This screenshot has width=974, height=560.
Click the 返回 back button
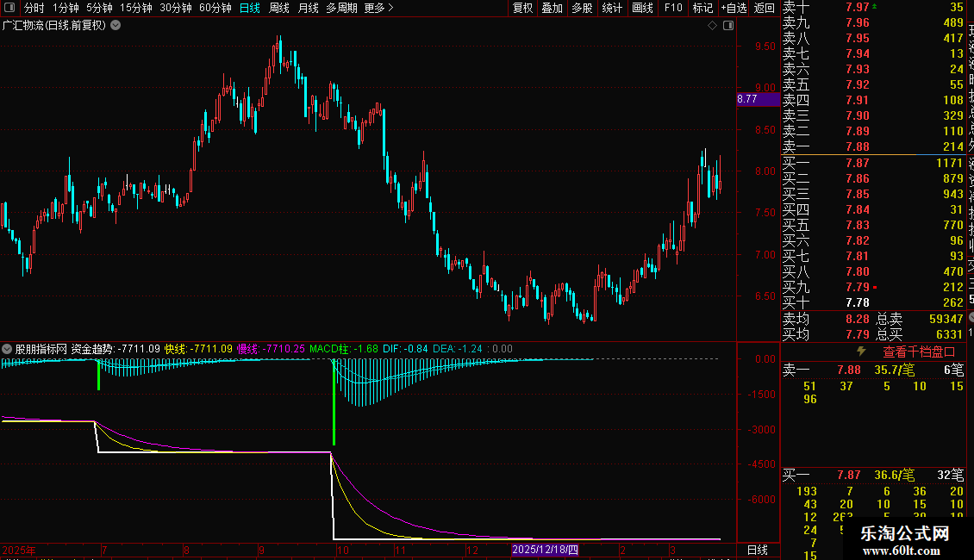tap(764, 8)
